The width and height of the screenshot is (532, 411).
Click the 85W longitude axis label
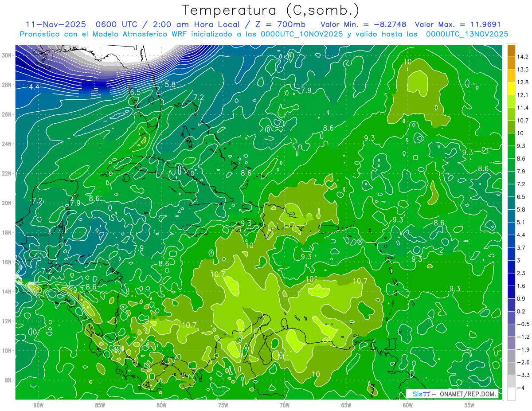click(x=100, y=405)
